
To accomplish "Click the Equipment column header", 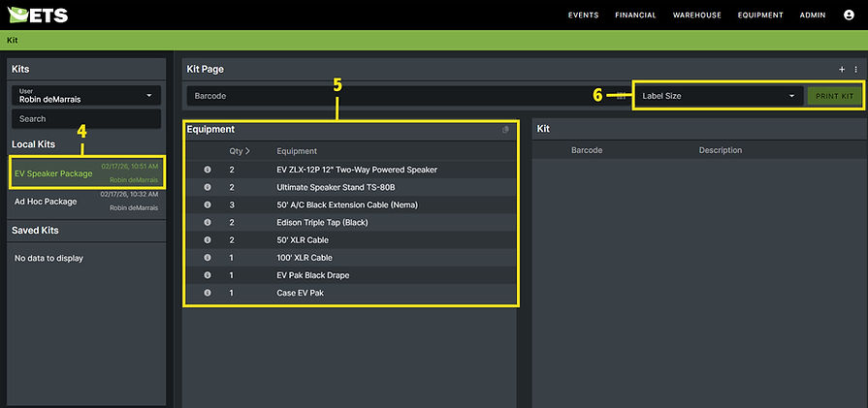I will click(x=297, y=151).
